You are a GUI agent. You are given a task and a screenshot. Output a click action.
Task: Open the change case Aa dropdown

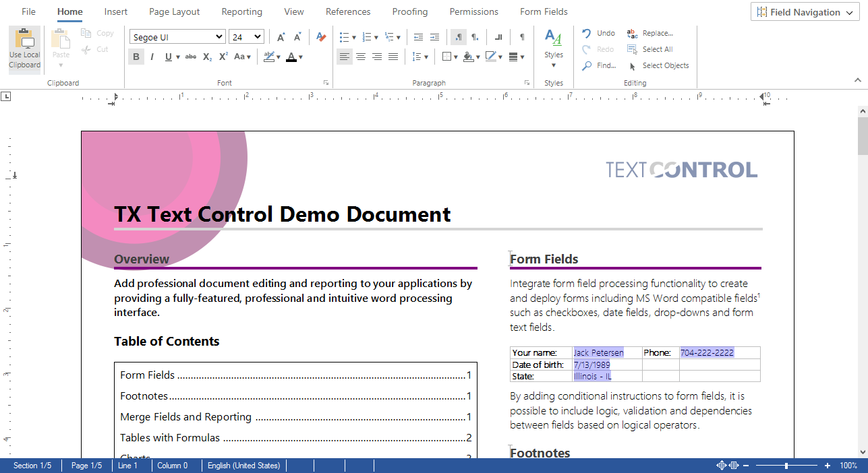[x=242, y=57]
